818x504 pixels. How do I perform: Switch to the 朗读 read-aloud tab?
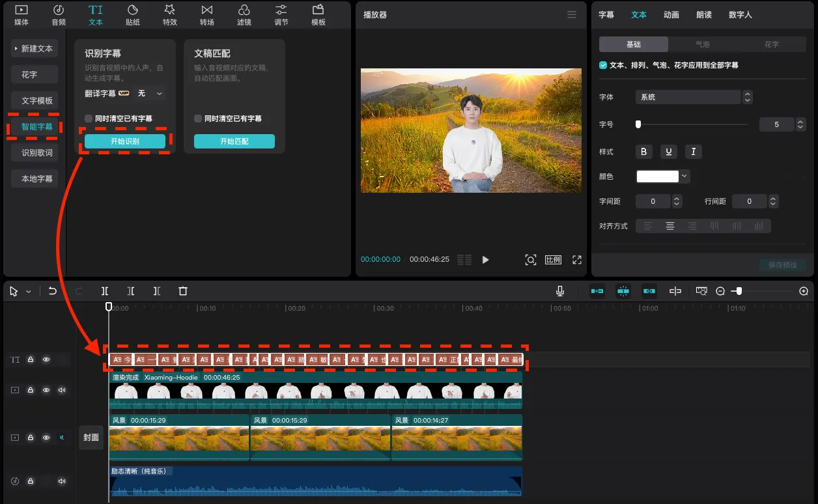pyautogui.click(x=704, y=14)
